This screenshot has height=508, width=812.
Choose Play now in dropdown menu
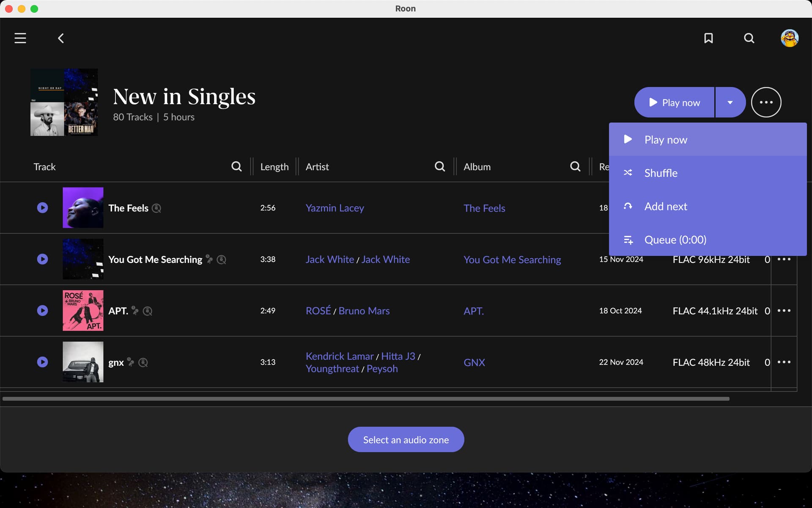708,139
